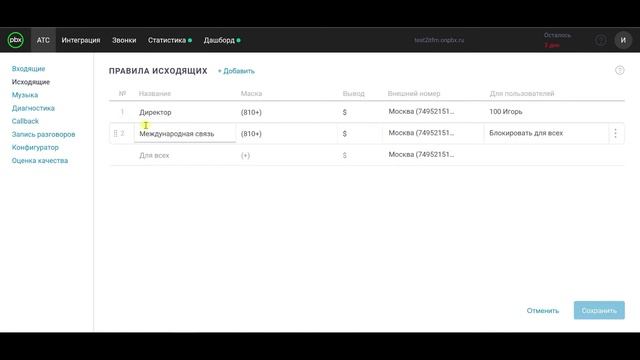
Task: Open the Статистика tab
Action: [170, 40]
